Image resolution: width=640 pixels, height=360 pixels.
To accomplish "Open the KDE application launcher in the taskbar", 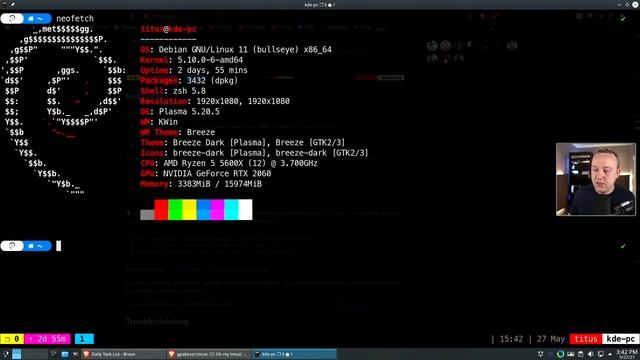I will [5, 354].
